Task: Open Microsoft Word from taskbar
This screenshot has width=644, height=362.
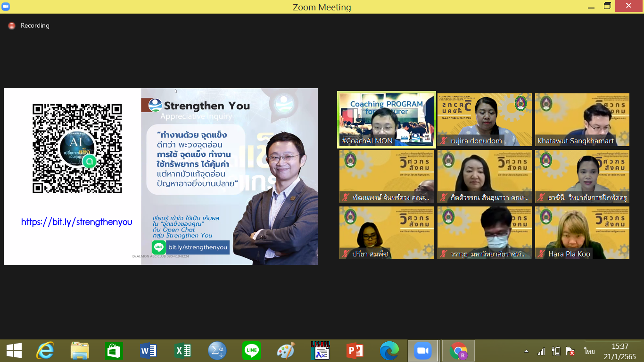Action: (x=149, y=351)
